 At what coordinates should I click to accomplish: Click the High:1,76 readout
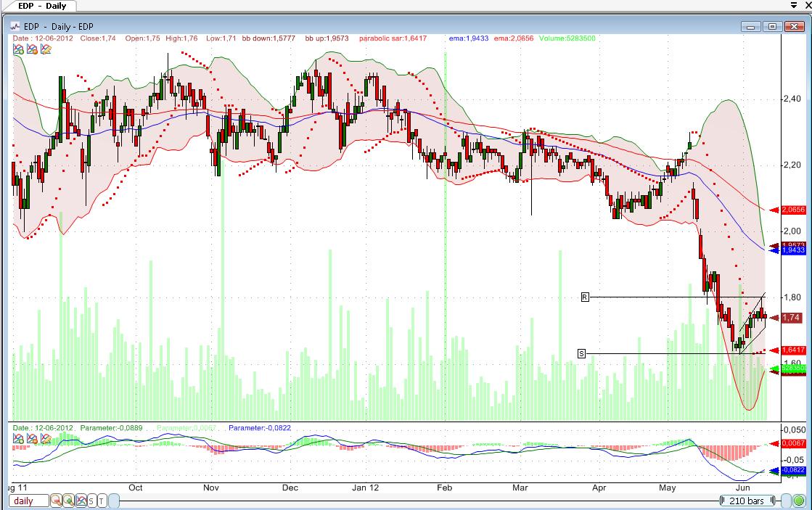tap(181, 38)
